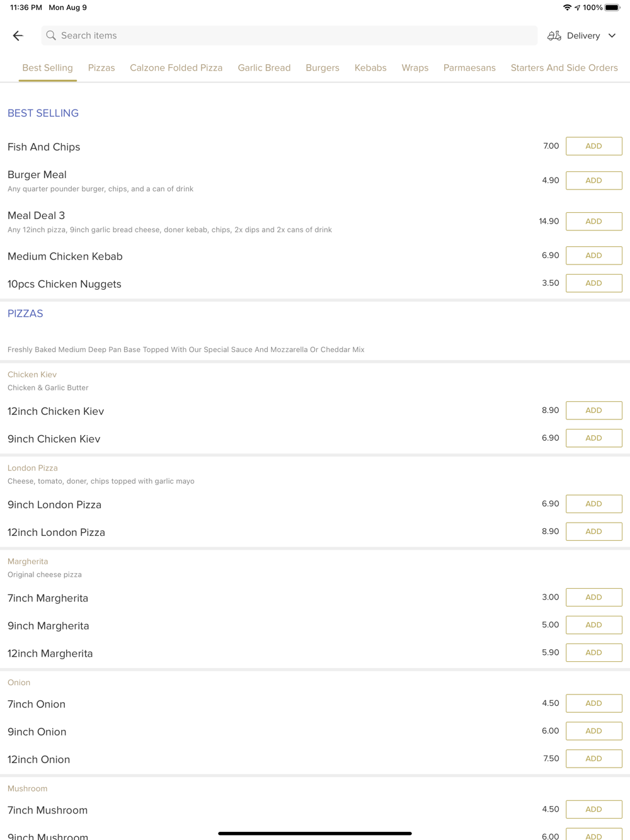Add 12inch Onion pizza
This screenshot has height=840, width=630.
[593, 759]
